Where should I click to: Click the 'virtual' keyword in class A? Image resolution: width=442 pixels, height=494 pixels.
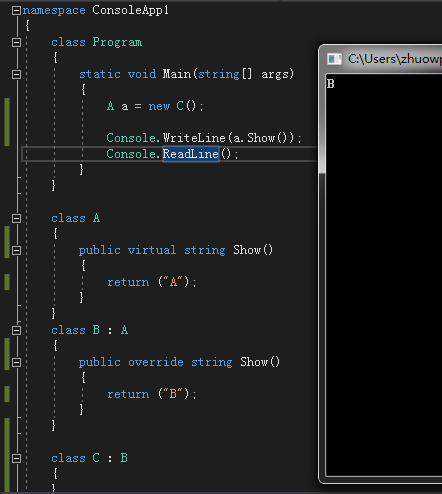pyautogui.click(x=152, y=250)
